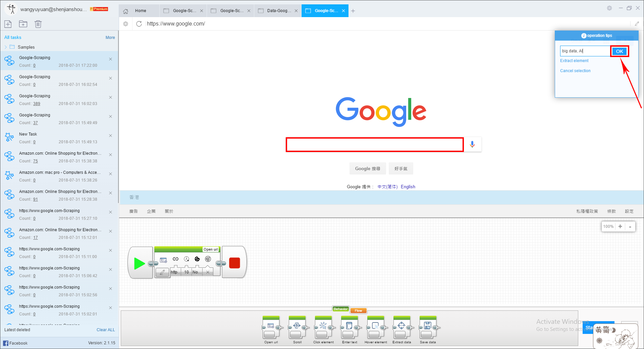Click the Facebook icon in the status bar
The height and width of the screenshot is (349, 644).
6,343
